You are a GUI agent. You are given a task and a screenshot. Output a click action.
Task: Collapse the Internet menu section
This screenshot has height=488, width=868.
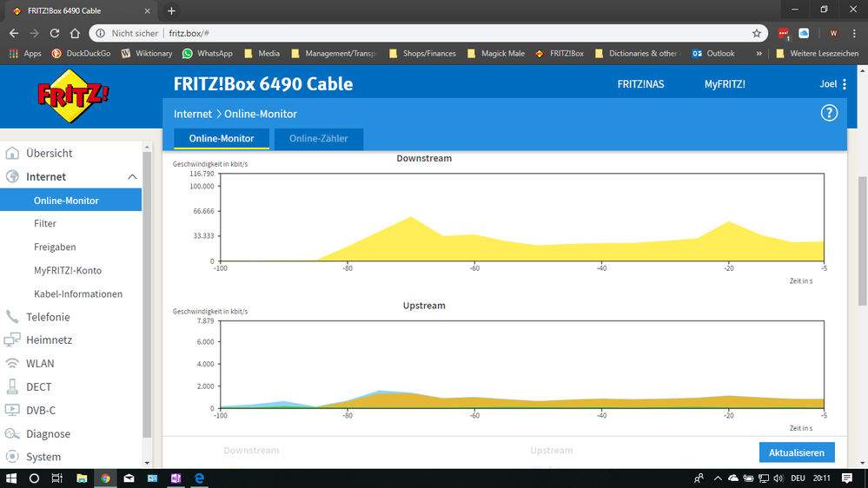132,176
